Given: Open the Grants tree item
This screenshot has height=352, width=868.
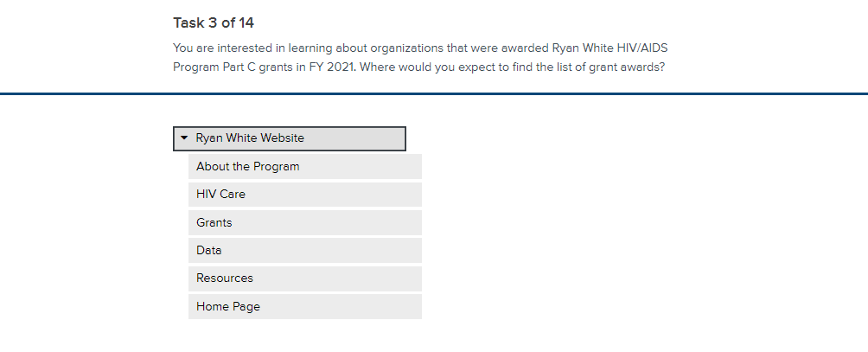Looking at the screenshot, I should 304,223.
